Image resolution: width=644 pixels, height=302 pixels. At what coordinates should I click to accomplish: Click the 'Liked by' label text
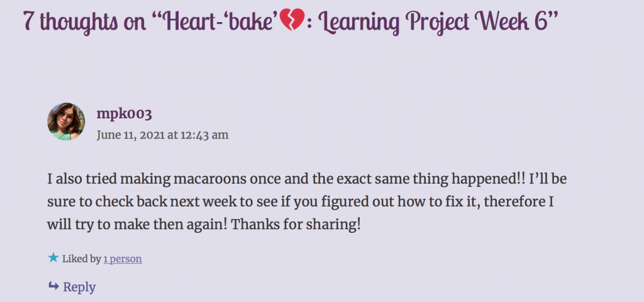pyautogui.click(x=81, y=259)
